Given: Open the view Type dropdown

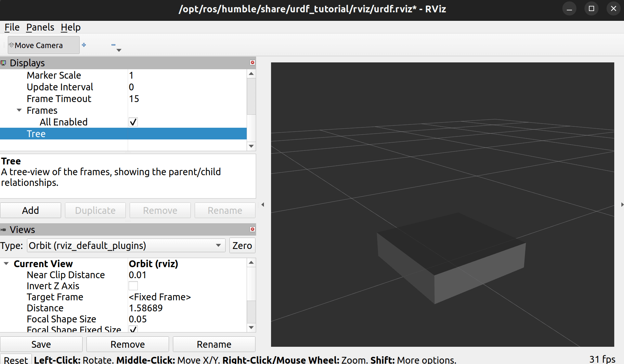Looking at the screenshot, I should pyautogui.click(x=126, y=245).
